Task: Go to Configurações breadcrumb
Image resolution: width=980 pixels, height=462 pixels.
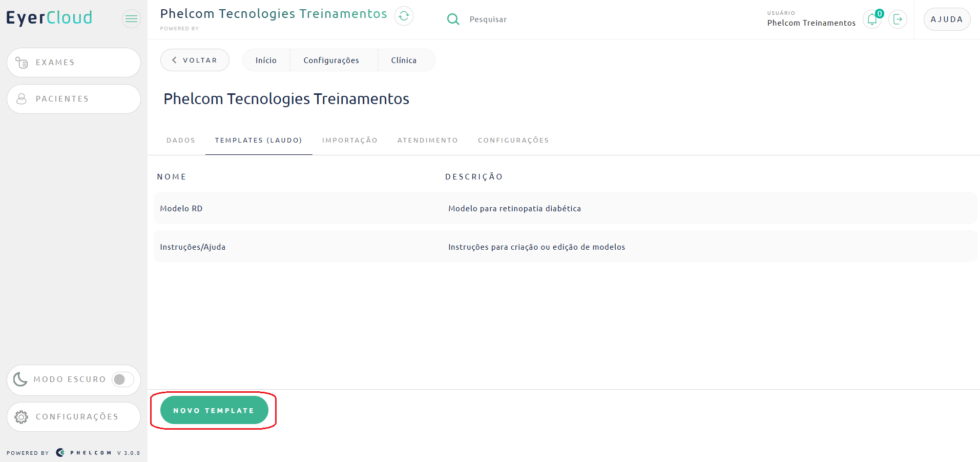Action: point(331,60)
